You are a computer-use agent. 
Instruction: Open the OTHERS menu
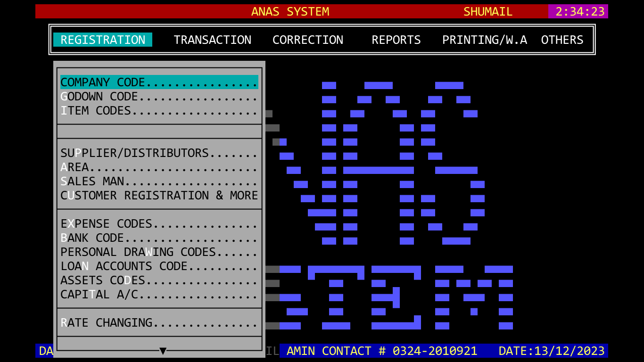coord(562,40)
